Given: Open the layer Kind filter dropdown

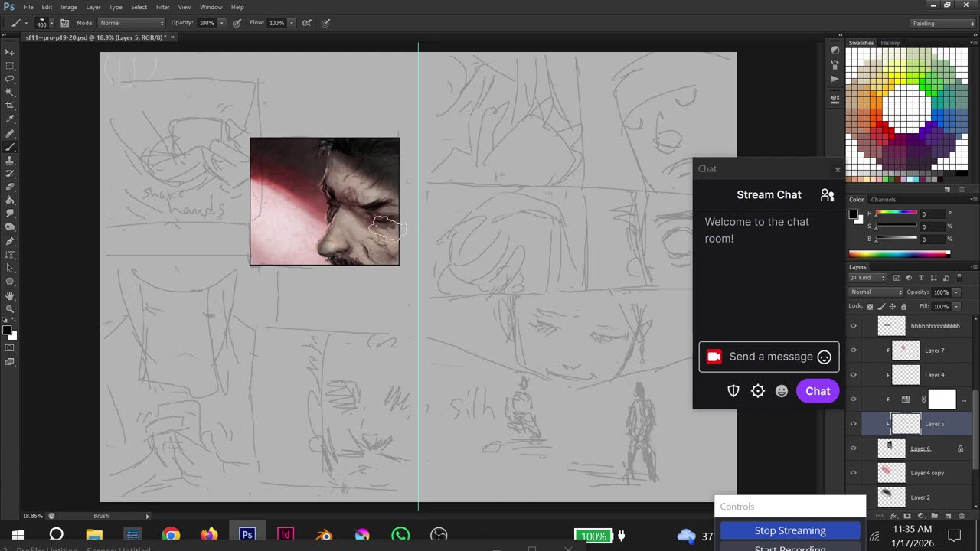Looking at the screenshot, I should tap(867, 278).
